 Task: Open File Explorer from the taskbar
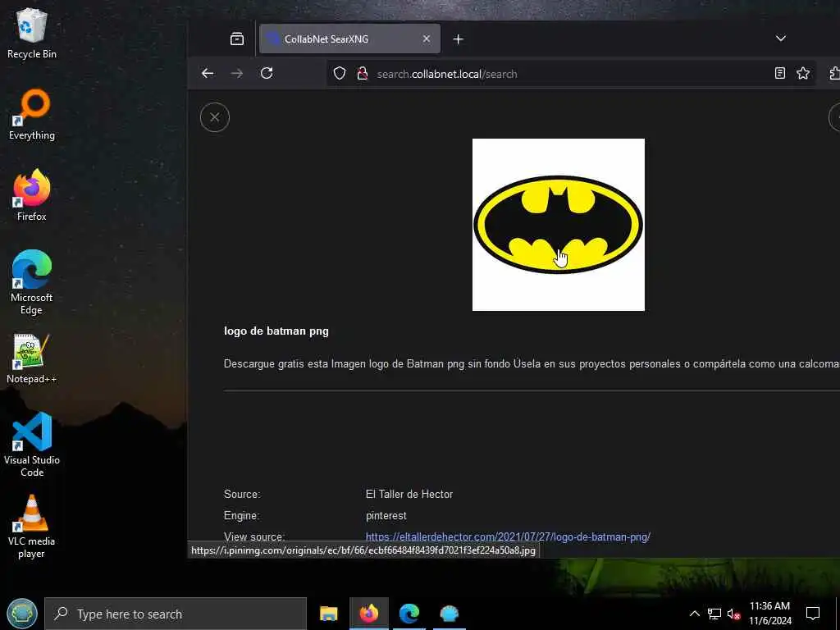pos(328,614)
